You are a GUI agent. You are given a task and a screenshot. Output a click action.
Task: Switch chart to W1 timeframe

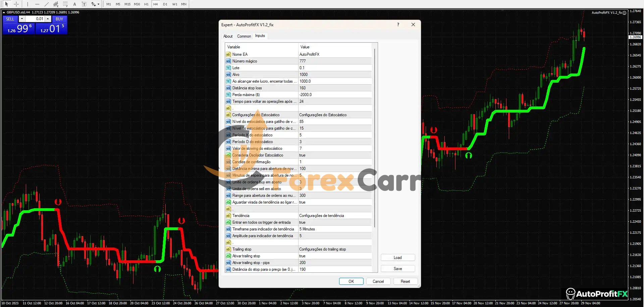pyautogui.click(x=174, y=4)
